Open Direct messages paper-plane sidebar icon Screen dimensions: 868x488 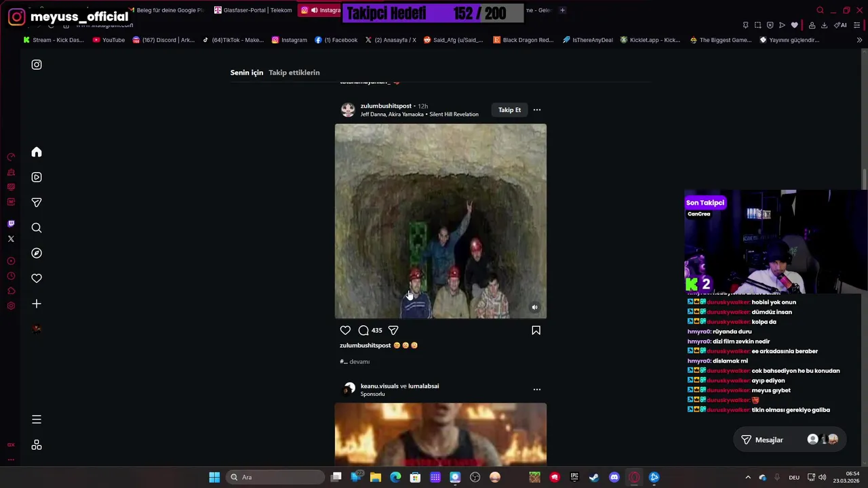point(37,202)
